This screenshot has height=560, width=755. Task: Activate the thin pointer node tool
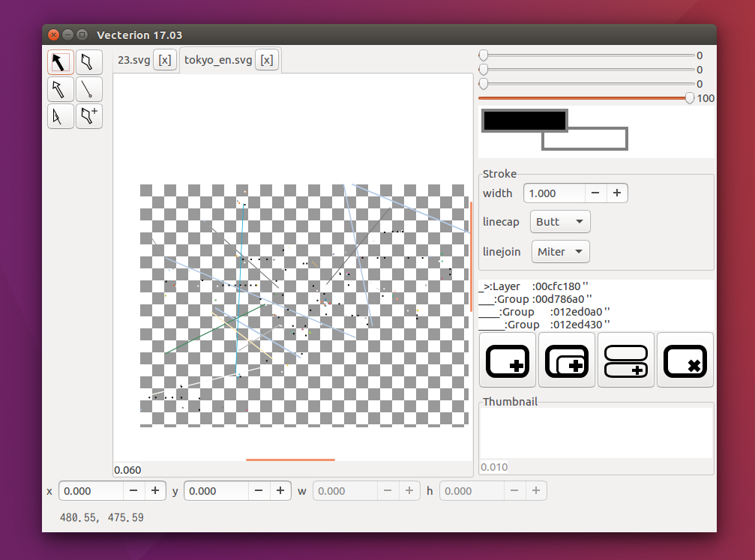pyautogui.click(x=61, y=116)
